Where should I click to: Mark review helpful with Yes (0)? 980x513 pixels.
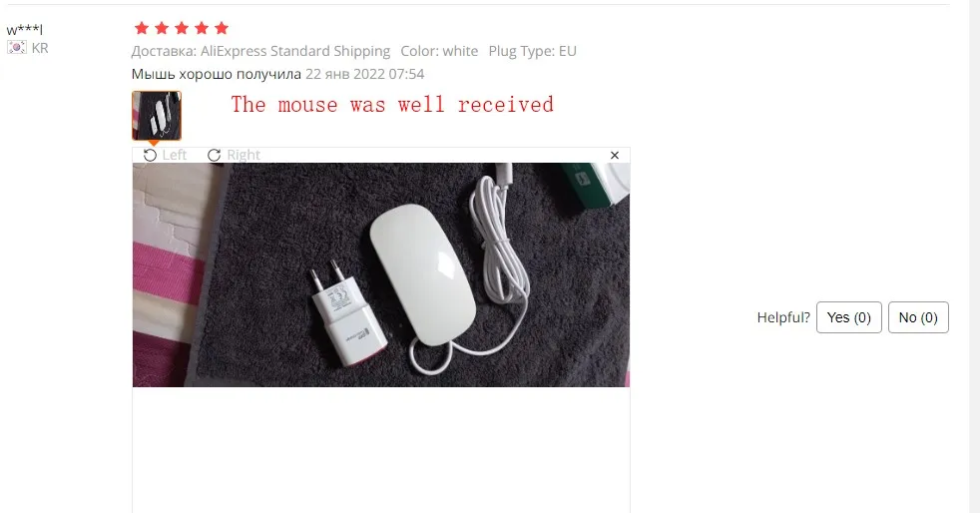click(x=848, y=317)
